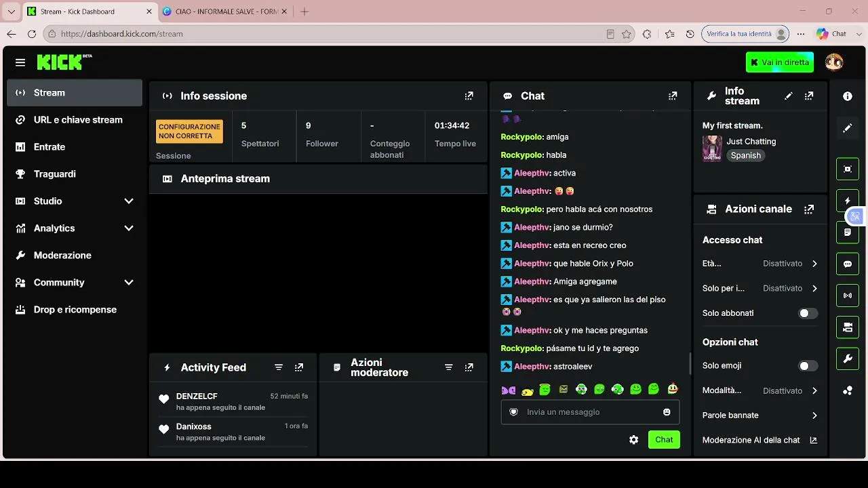Edit stream info with the pencil icon
This screenshot has height=488, width=868.
[x=788, y=96]
